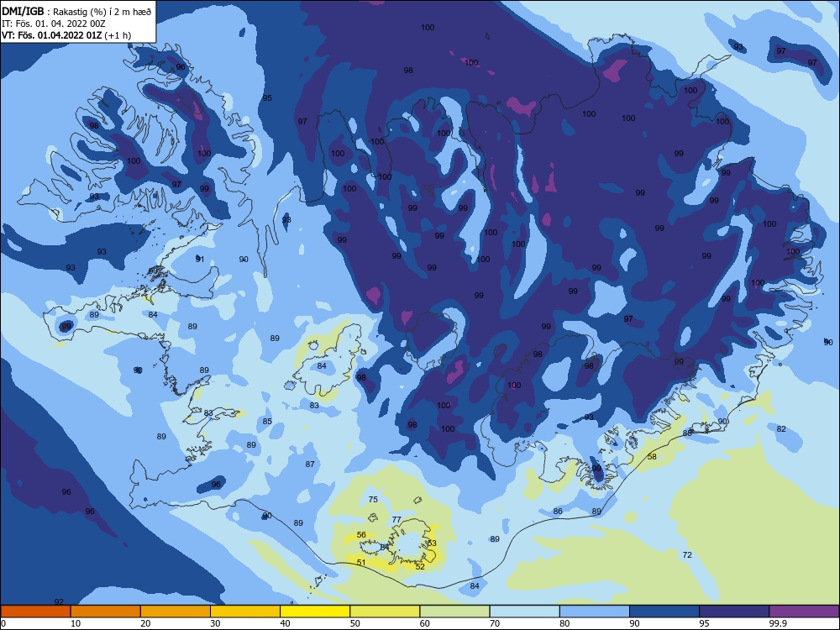Click the humidity value '82' on the map
The width and height of the screenshot is (840, 630).
coord(781,428)
